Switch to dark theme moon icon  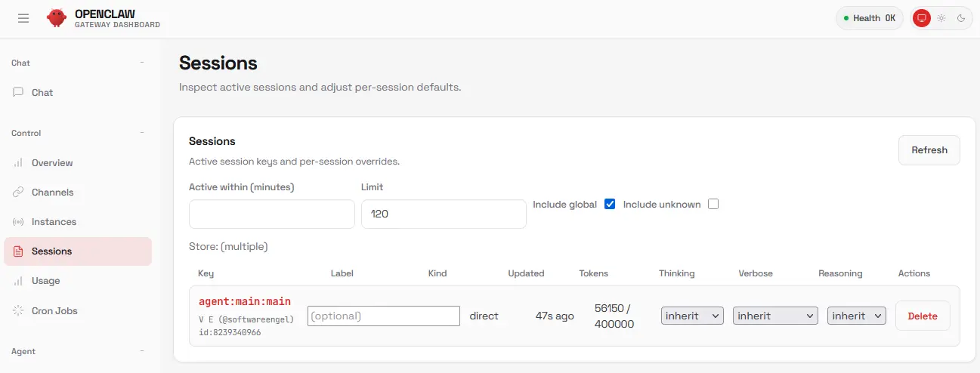(961, 18)
